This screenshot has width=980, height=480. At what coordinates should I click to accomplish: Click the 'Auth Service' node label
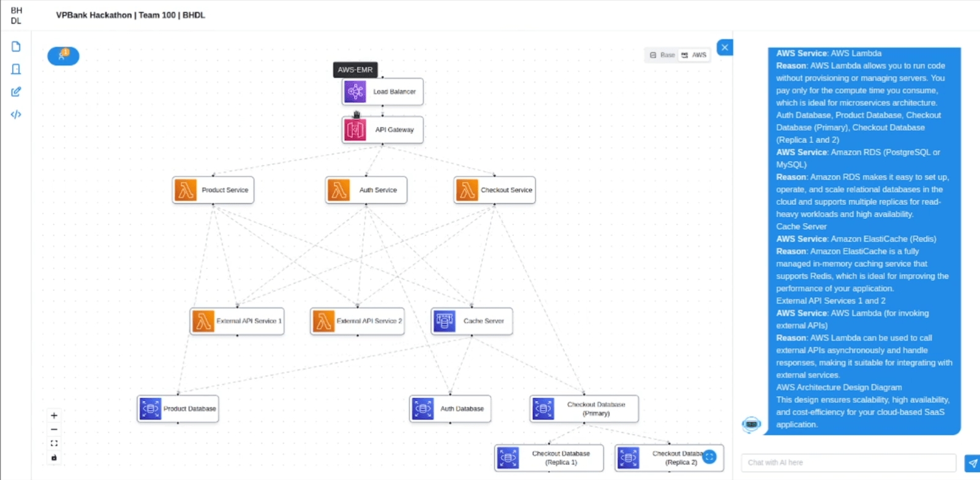coord(378,190)
